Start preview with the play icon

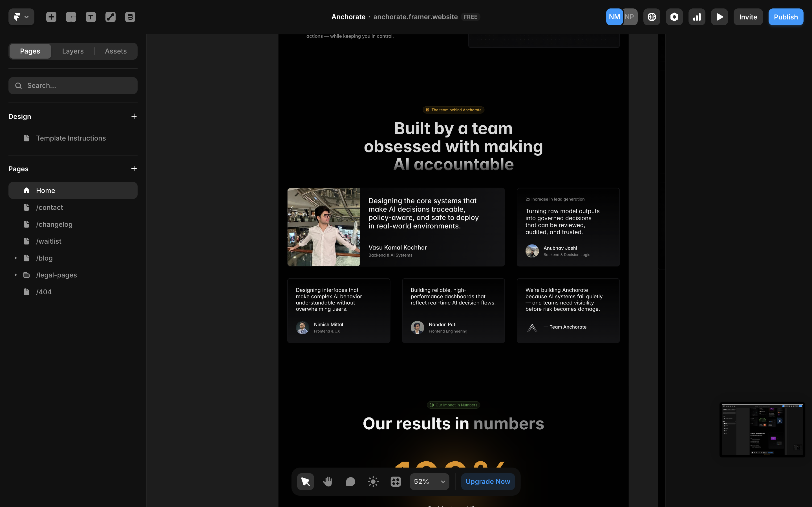click(x=720, y=16)
